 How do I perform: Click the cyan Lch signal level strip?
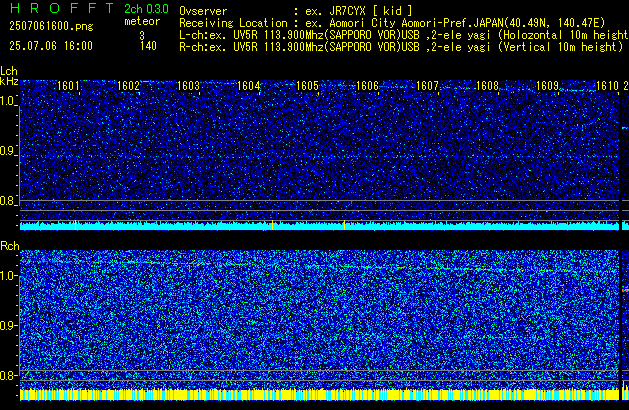click(319, 226)
